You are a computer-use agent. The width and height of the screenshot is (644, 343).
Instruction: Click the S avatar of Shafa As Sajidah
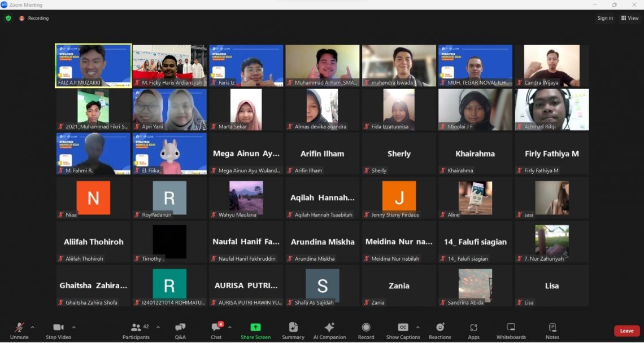(x=323, y=285)
